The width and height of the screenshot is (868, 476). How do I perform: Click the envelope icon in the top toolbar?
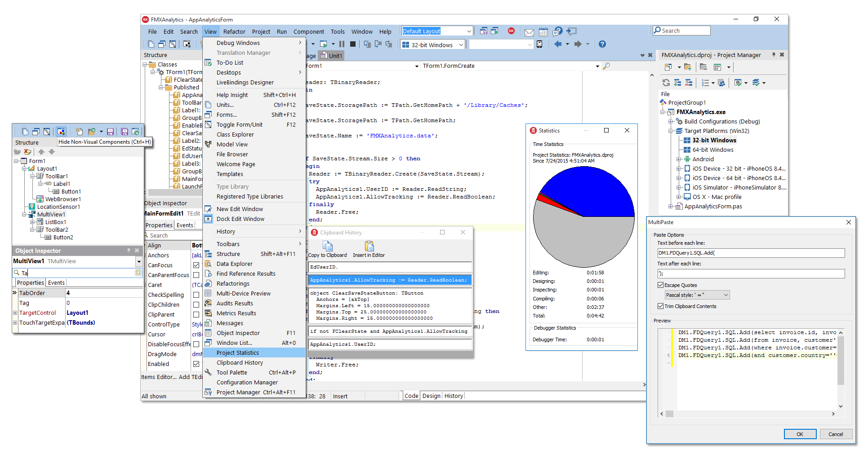point(530,32)
